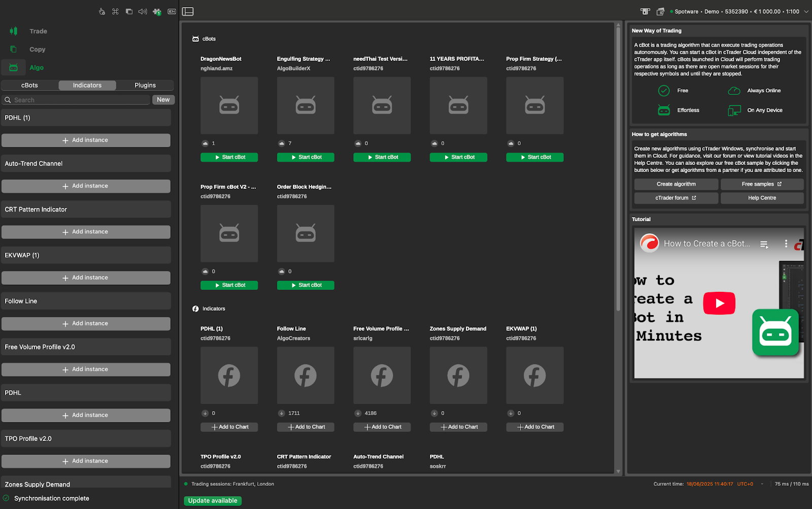Click the cloud instances icon under DragonNewsBot

click(205, 144)
